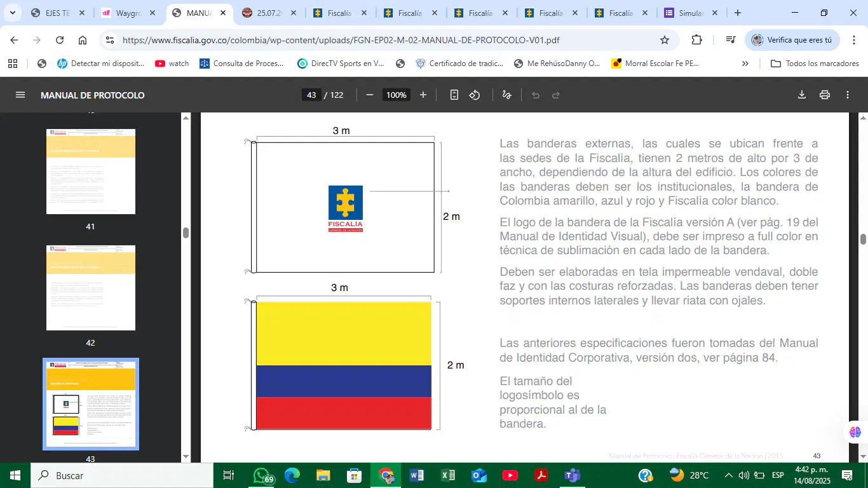868x488 pixels.
Task: Launch Microsoft Edge from the taskbar
Action: click(x=292, y=475)
